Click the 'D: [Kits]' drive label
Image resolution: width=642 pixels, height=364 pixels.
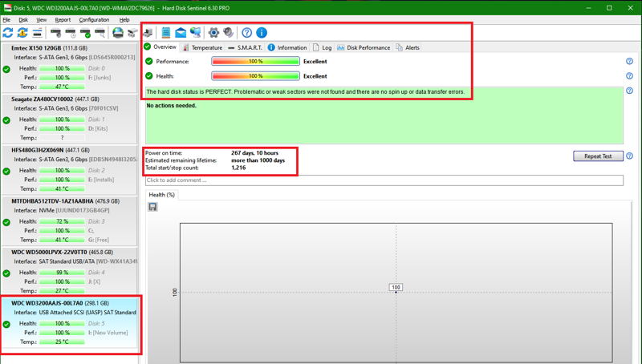pos(98,128)
